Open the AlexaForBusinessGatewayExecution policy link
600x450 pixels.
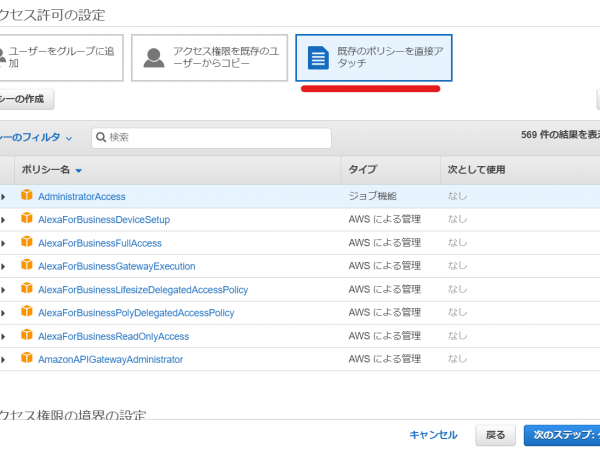pyautogui.click(x=116, y=266)
